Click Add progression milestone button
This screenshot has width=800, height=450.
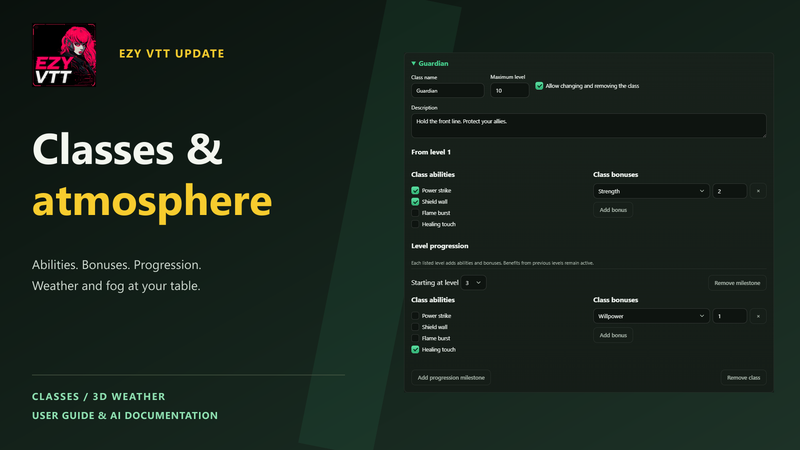451,378
